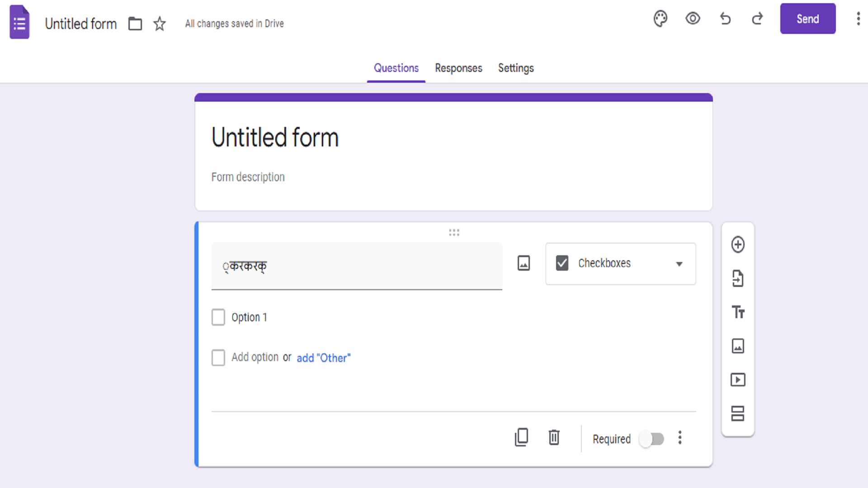This screenshot has height=488, width=868.
Task: Add a new section to the form
Action: pyautogui.click(x=738, y=413)
